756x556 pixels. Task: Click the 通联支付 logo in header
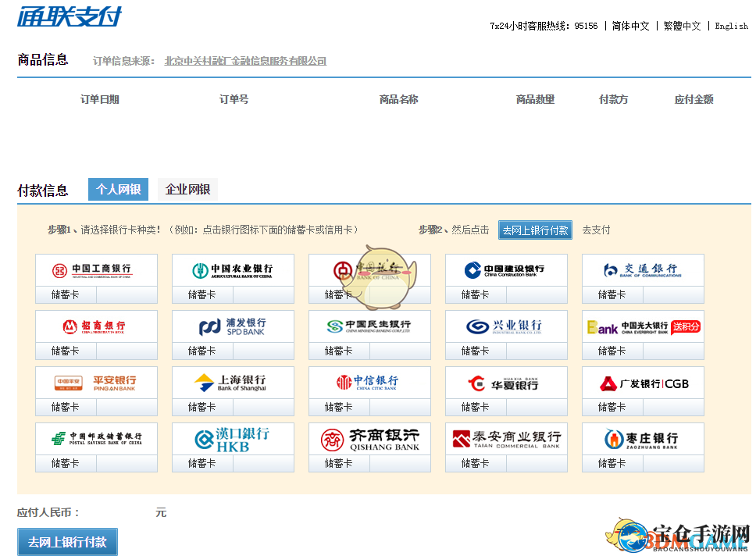click(70, 16)
